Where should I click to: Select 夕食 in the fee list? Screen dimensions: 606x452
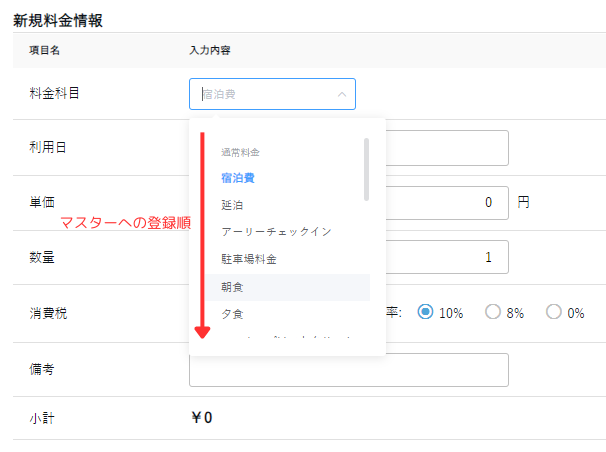pyautogui.click(x=231, y=314)
